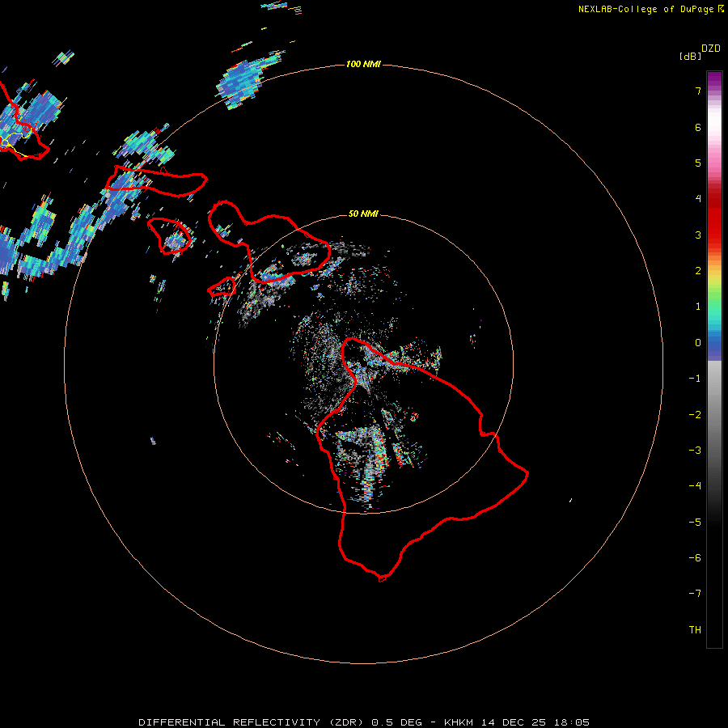The width and height of the screenshot is (728, 728).
Task: Select the 50 NMI range ring label
Action: pyautogui.click(x=363, y=214)
